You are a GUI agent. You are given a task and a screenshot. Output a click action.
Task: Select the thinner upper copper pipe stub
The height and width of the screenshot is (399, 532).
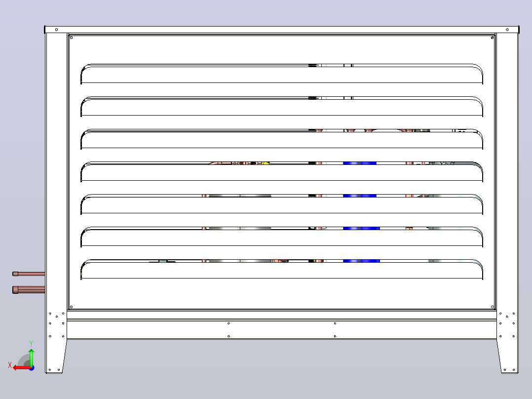click(29, 274)
